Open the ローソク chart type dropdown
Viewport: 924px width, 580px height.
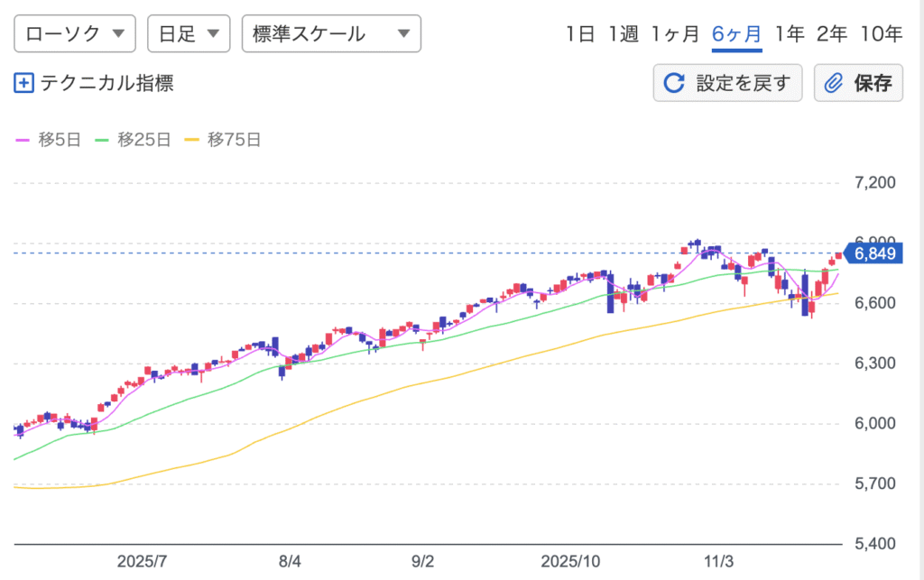pyautogui.click(x=75, y=34)
